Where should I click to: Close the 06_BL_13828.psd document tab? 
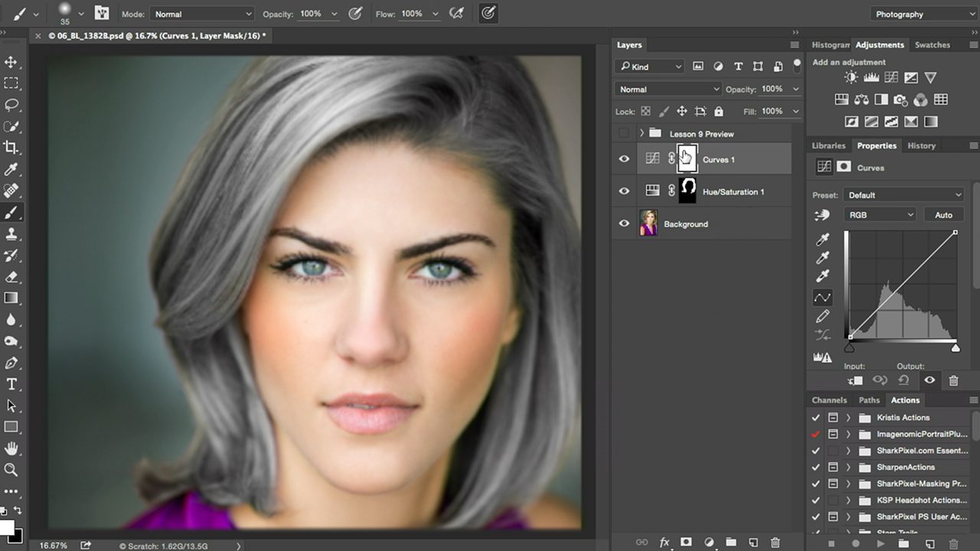[39, 36]
